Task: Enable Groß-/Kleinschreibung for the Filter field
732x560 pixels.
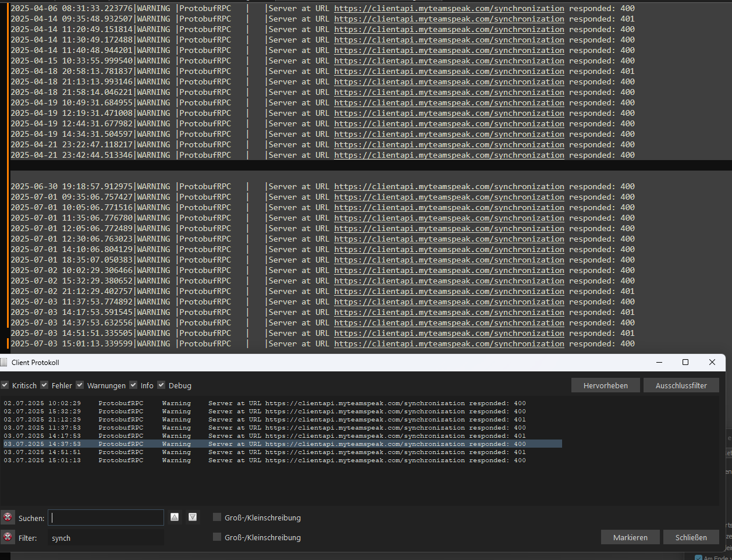Action: (217, 537)
